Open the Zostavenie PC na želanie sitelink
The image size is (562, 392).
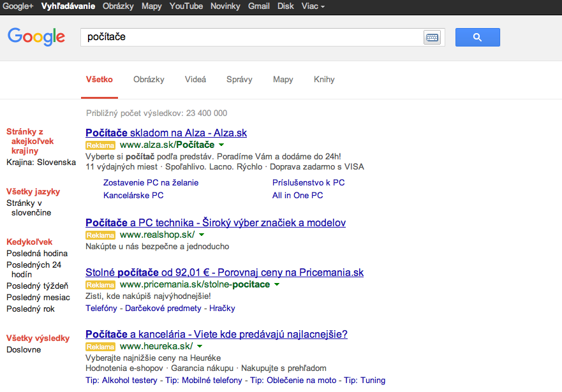pos(151,182)
